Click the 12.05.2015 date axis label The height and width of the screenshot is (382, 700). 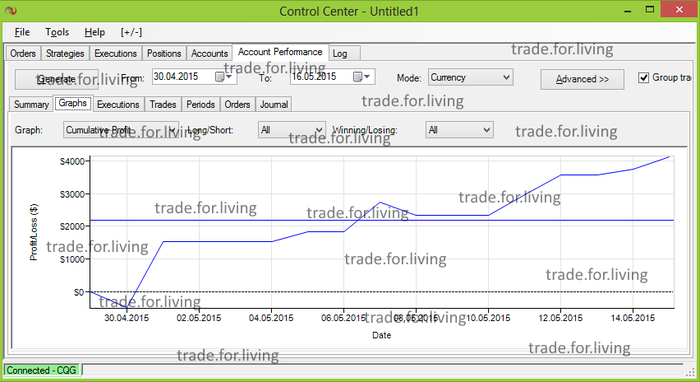tap(560, 318)
